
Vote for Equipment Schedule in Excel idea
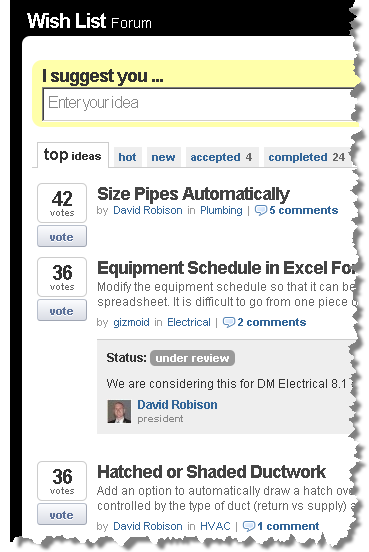(x=62, y=310)
